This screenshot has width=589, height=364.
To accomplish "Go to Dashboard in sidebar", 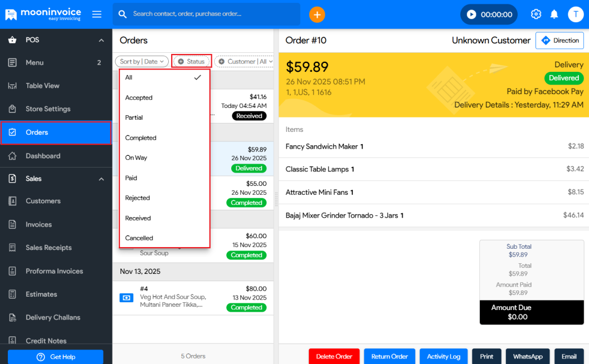I will click(43, 156).
